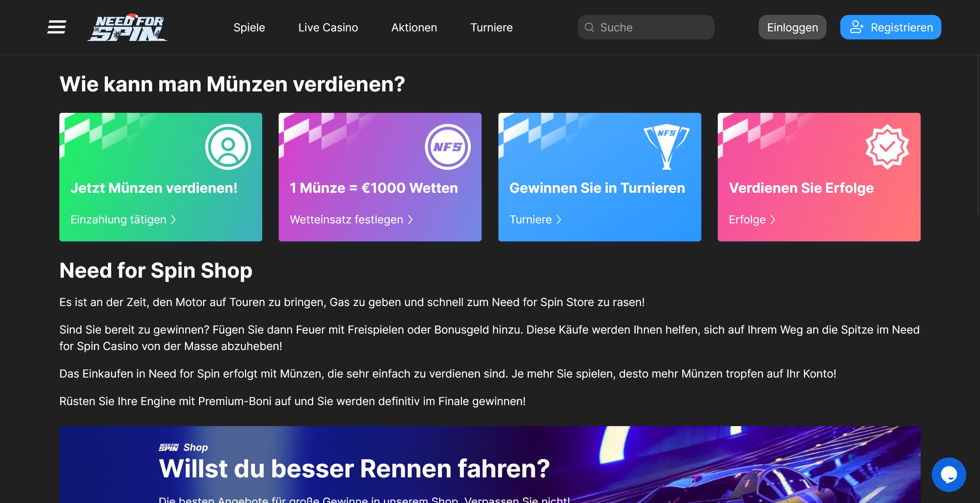Screen dimensions: 980x503
Task: Click the Wie kann man Münzen verdienen heading
Action: [x=232, y=84]
